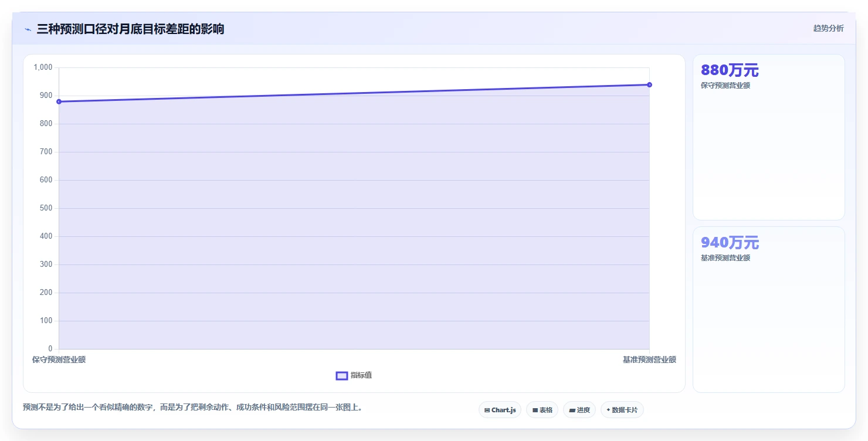
Task: Toggle the 指标值 legend item
Action: pos(354,375)
